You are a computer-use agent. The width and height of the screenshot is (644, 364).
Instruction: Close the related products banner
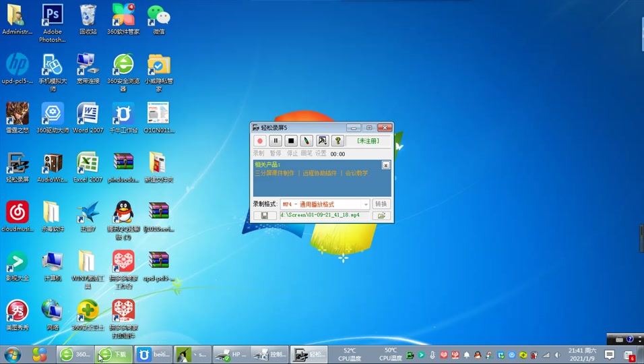point(386,165)
